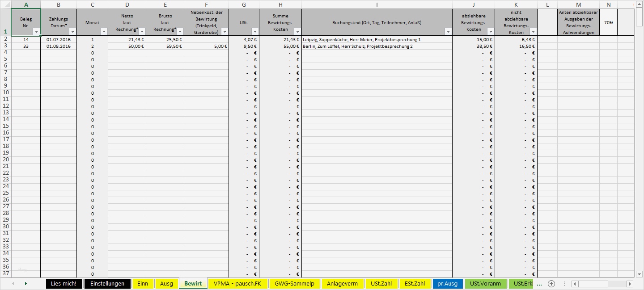644x290 pixels.
Task: Select column I by clicking its header
Action: click(x=377, y=4)
